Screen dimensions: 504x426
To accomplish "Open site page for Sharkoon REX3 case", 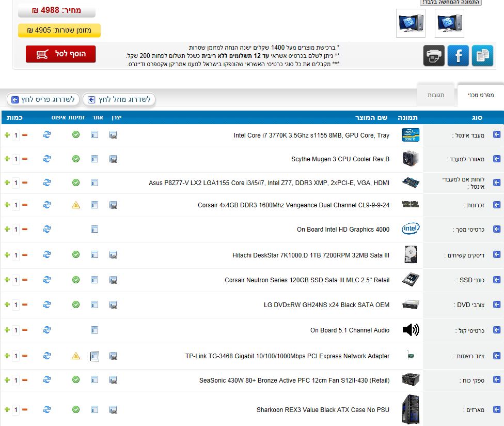I will (x=94, y=409).
